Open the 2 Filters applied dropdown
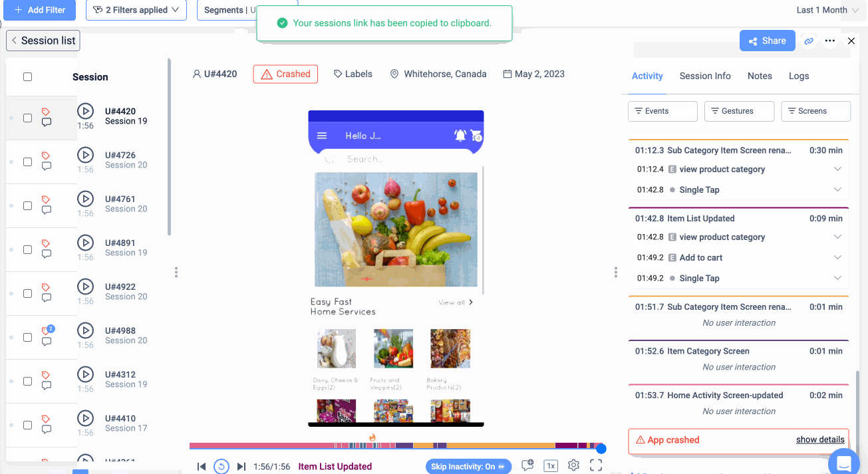The image size is (868, 474). click(136, 10)
